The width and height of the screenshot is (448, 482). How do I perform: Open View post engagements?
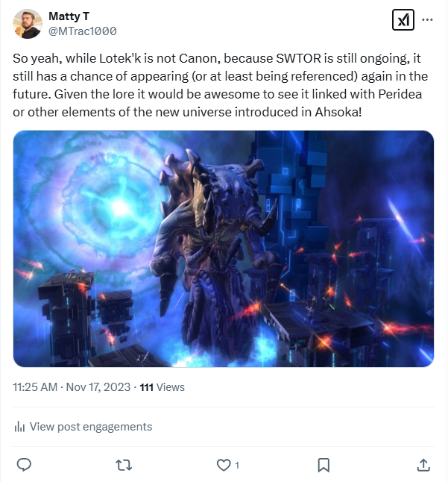tap(83, 427)
